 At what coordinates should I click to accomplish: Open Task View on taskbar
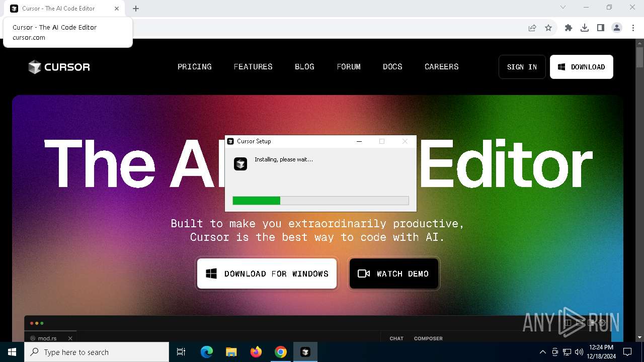(181, 352)
